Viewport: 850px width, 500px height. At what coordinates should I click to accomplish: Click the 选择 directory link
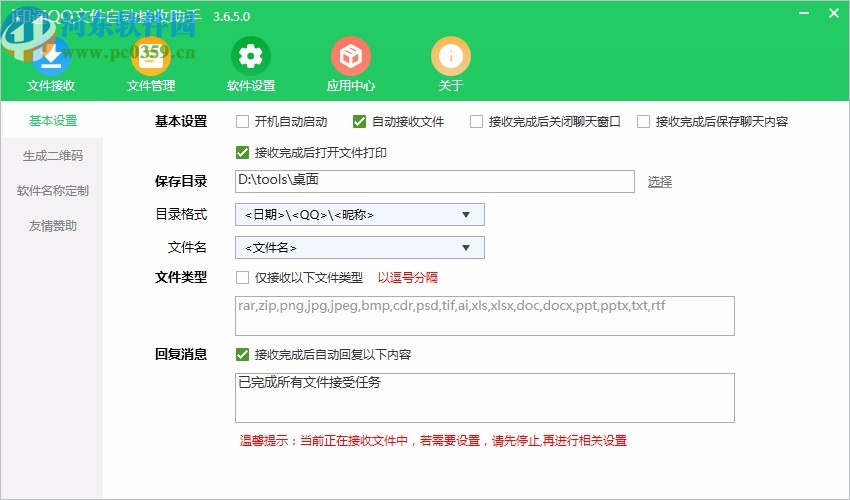click(x=660, y=182)
